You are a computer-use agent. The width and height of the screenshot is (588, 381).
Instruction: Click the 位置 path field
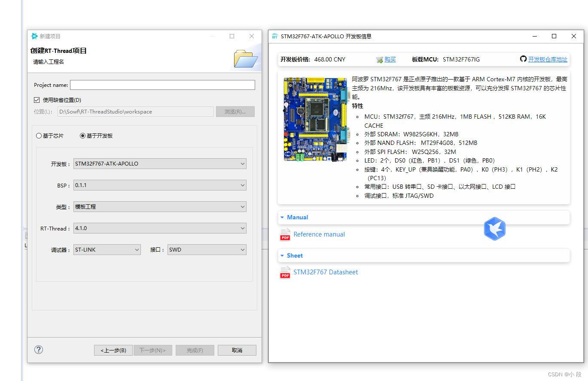coord(135,112)
